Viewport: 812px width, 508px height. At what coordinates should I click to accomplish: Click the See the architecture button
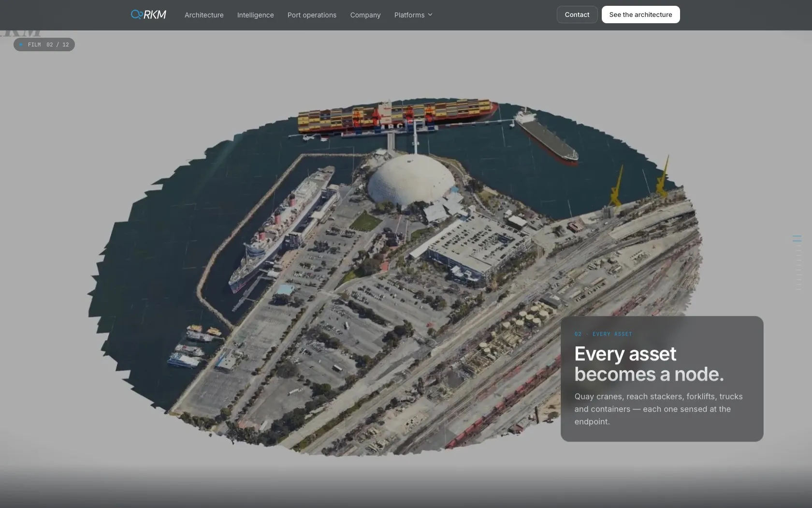(x=640, y=15)
